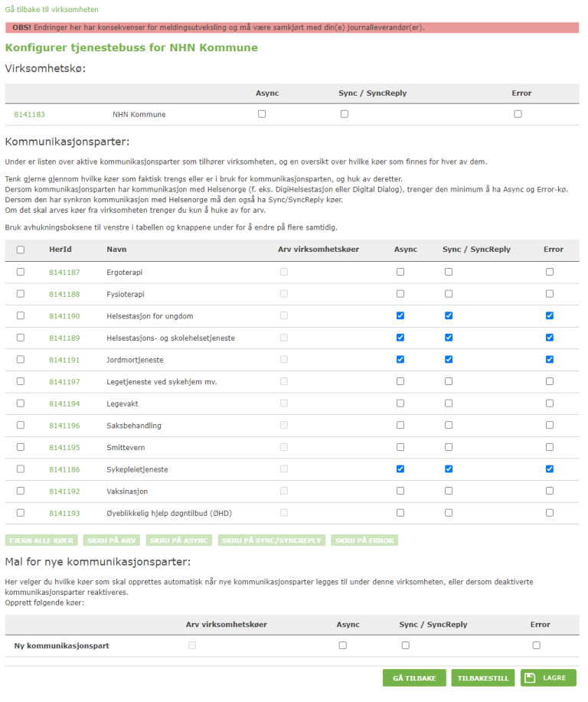Open HerId 8141192 Vaksinasjon link

(64, 491)
